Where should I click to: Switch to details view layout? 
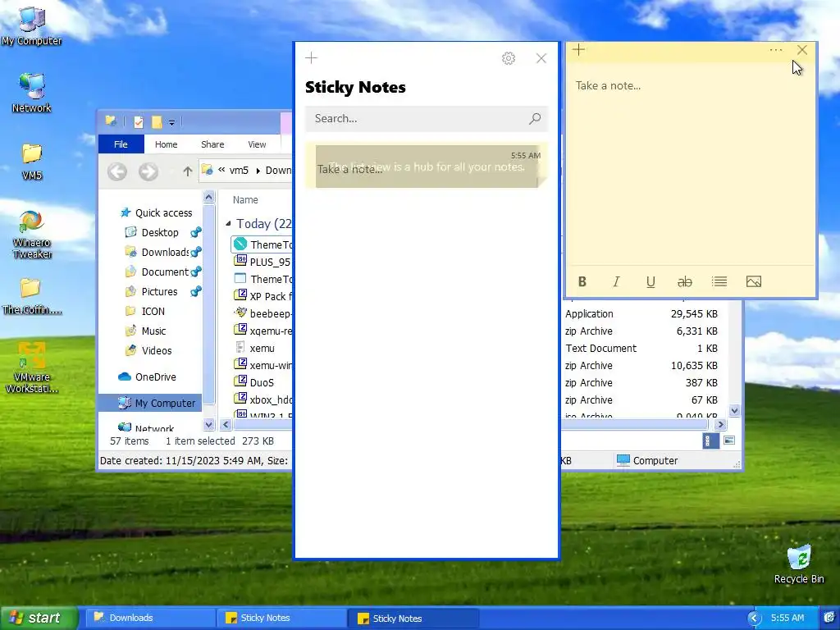710,441
